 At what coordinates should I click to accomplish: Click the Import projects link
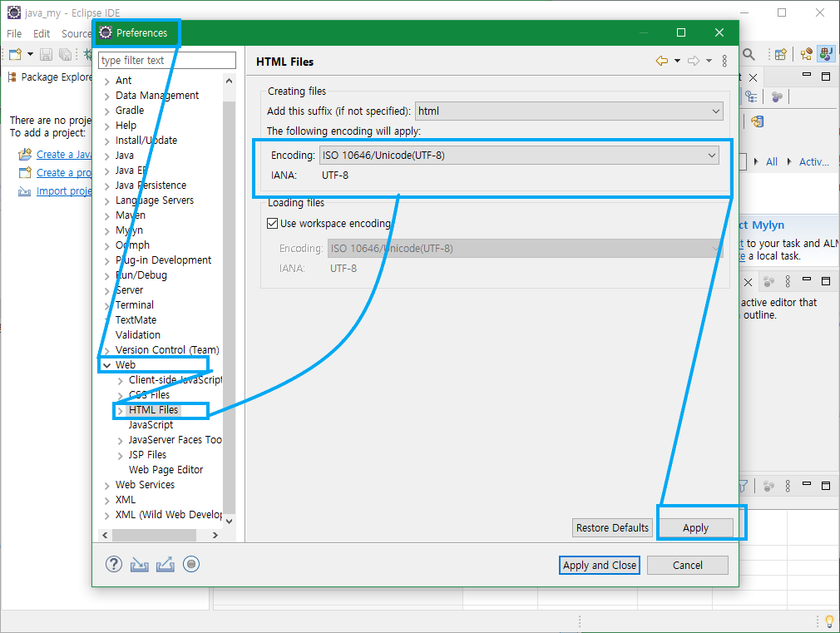tap(64, 191)
